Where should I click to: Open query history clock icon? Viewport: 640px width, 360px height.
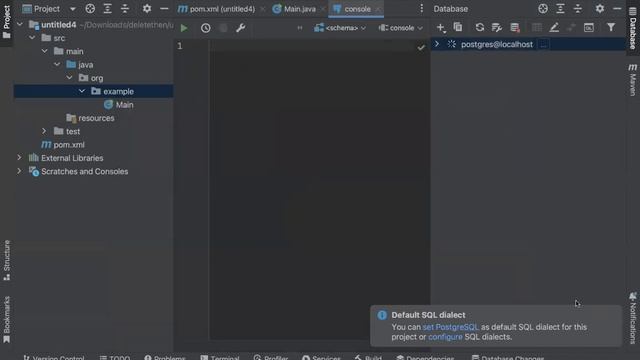(x=205, y=28)
